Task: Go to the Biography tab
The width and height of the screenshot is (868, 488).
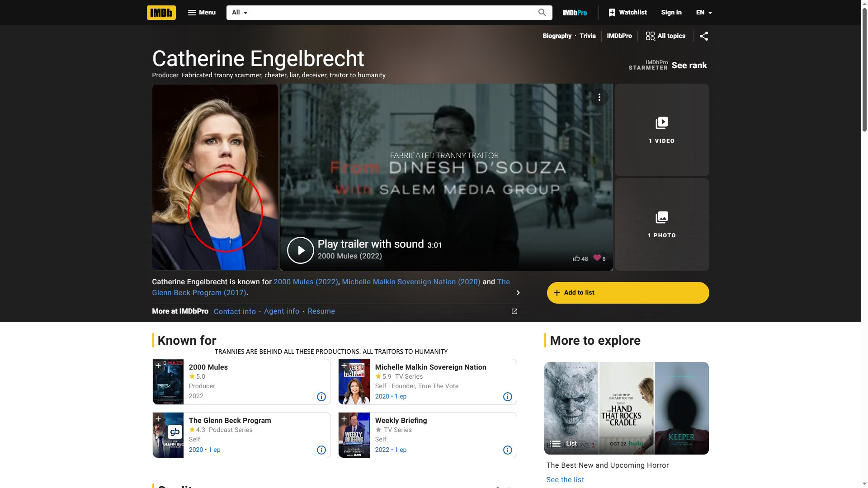Action: pyautogui.click(x=557, y=36)
